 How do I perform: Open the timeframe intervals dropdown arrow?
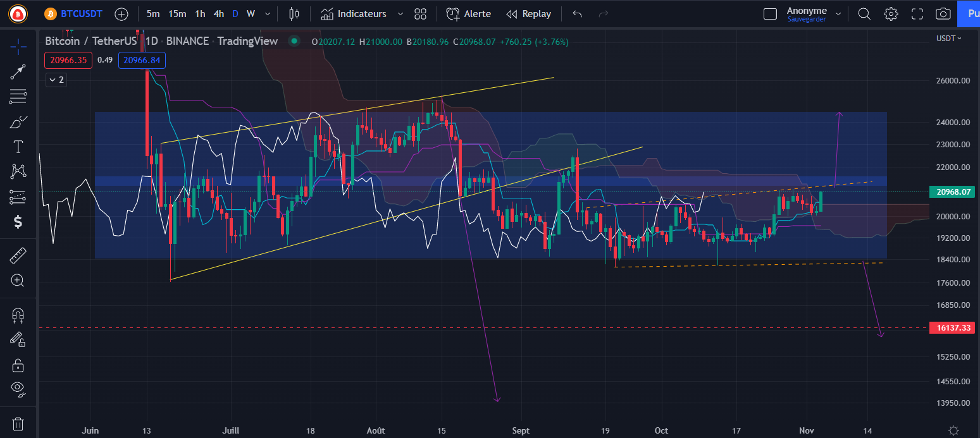(x=266, y=13)
